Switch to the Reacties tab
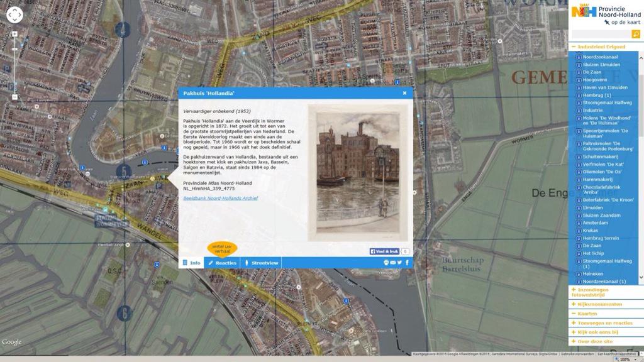Screen dimensions: 644x362 pos(222,263)
